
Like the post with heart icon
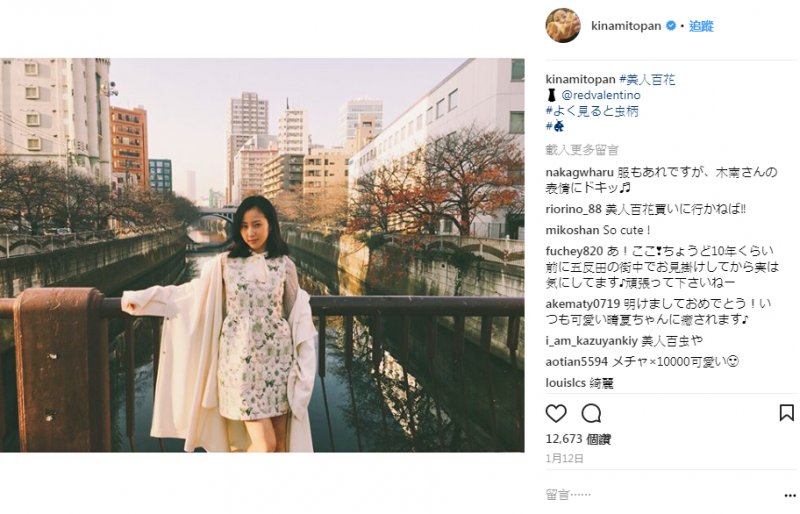(556, 413)
